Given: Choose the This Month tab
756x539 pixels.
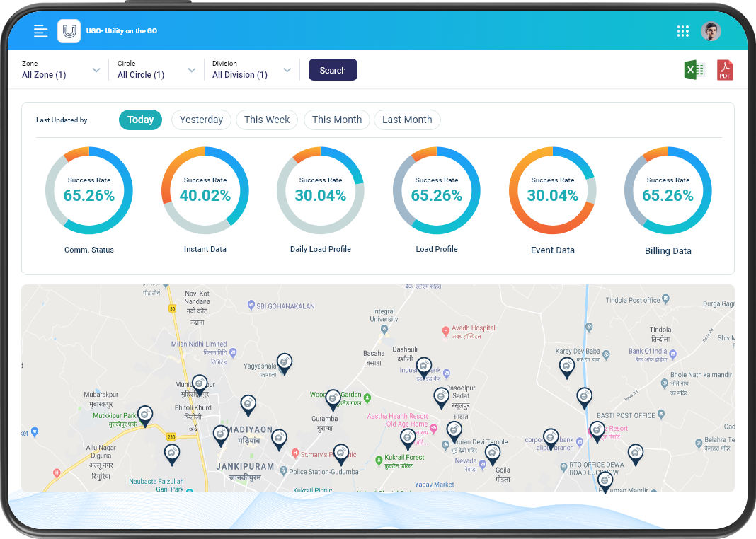Looking at the screenshot, I should (x=337, y=120).
